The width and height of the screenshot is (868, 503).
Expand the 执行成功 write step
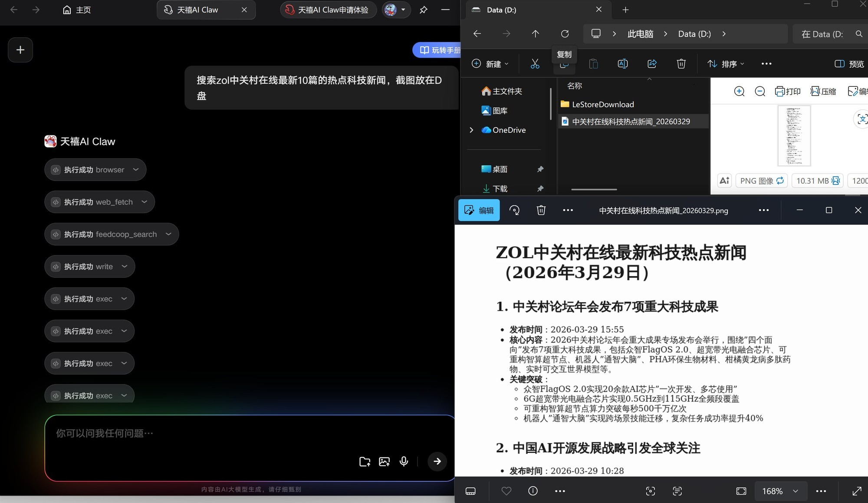click(89, 266)
